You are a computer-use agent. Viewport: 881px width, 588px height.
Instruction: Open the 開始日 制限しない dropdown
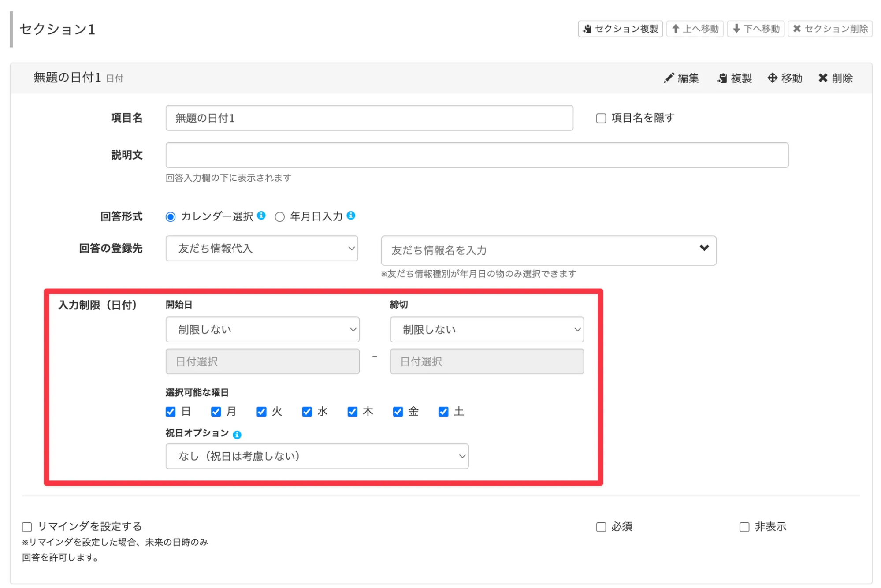click(x=262, y=329)
